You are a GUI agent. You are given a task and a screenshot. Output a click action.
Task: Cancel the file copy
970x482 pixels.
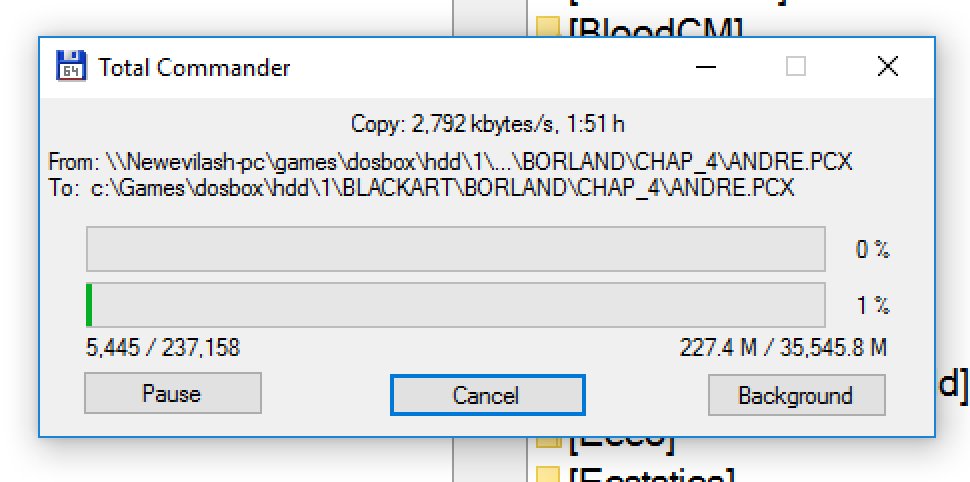[x=487, y=395]
